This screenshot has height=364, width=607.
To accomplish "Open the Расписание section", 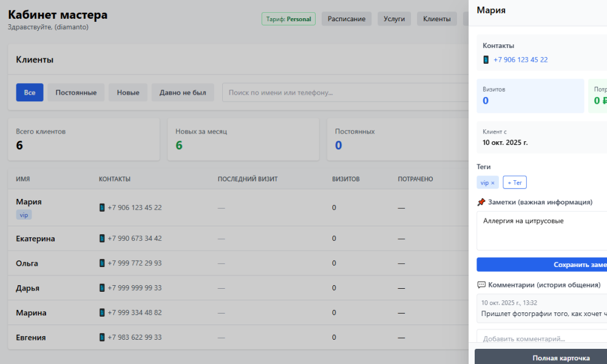I will [x=346, y=19].
